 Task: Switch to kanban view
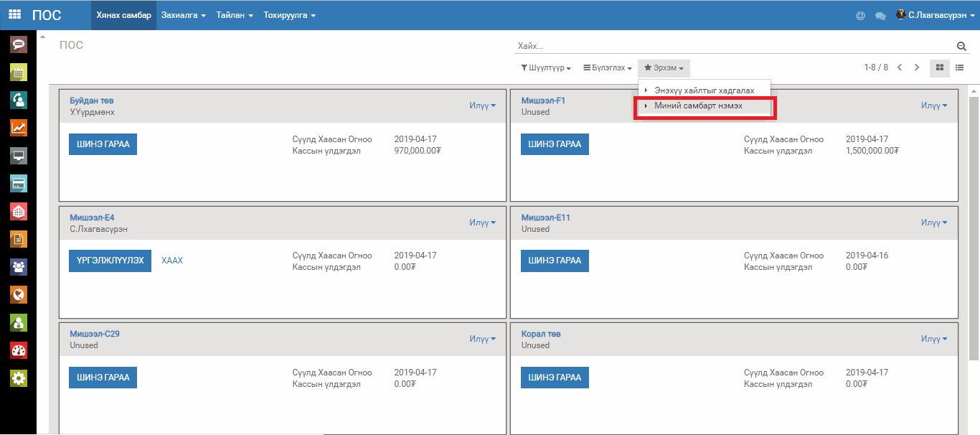coord(939,67)
